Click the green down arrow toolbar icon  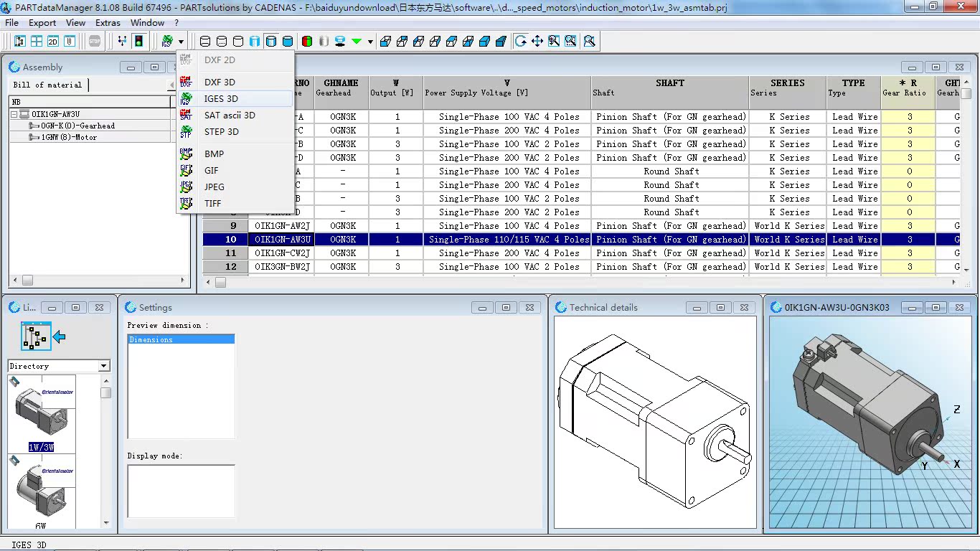point(357,41)
